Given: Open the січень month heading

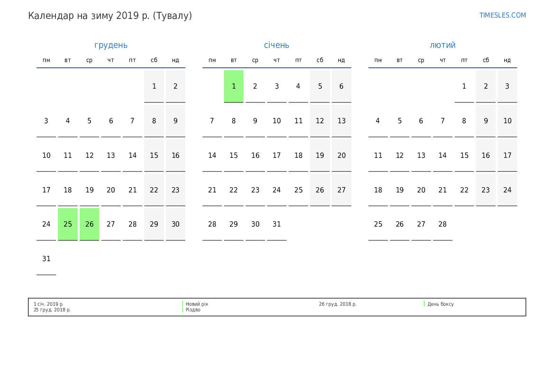Looking at the screenshot, I should click(276, 45).
